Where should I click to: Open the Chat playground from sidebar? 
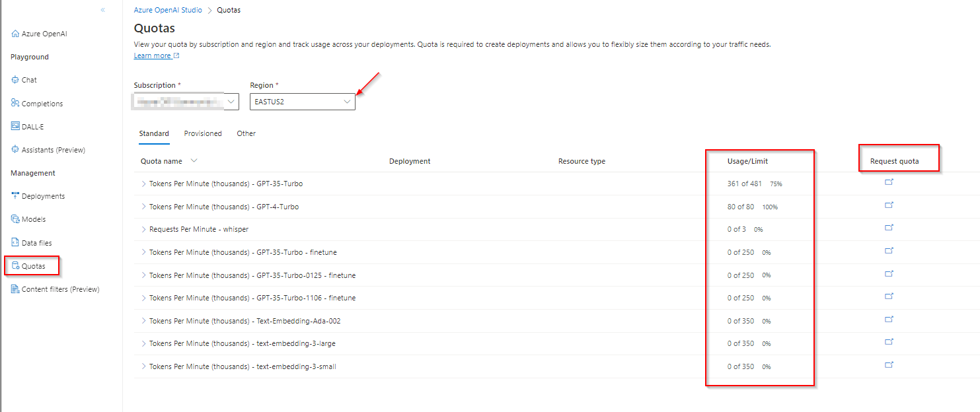tap(28, 79)
